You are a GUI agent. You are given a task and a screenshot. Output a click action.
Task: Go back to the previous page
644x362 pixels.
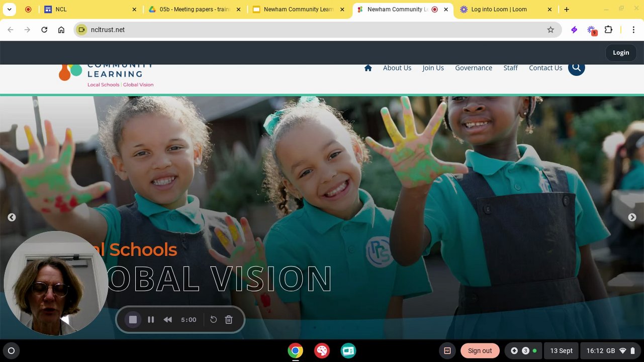point(11,30)
